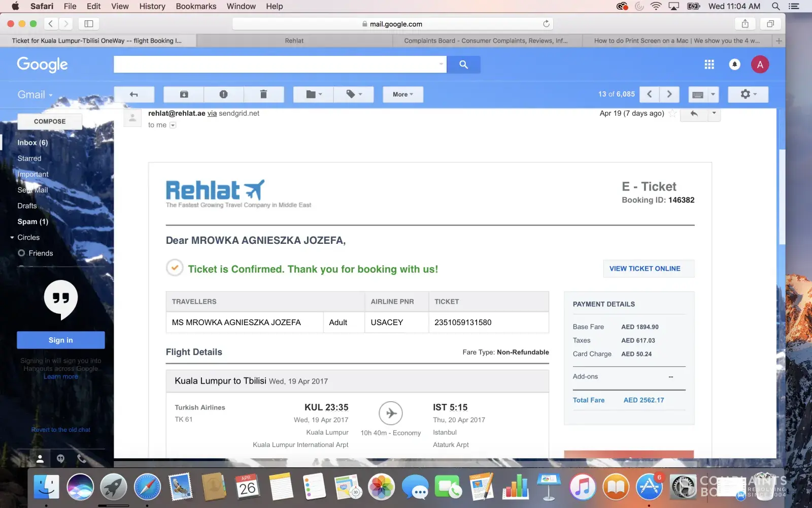The height and width of the screenshot is (508, 812).
Task: Click the Hangouts Sign in button
Action: 61,340
